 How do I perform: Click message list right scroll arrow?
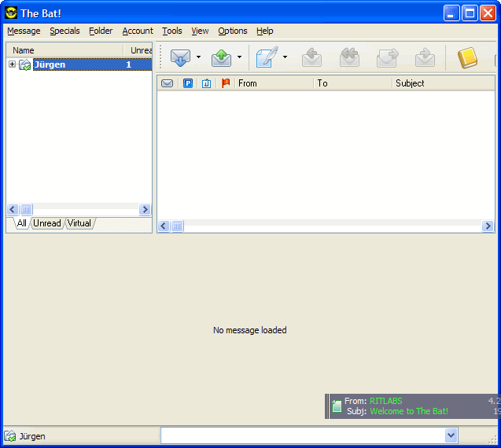488,226
